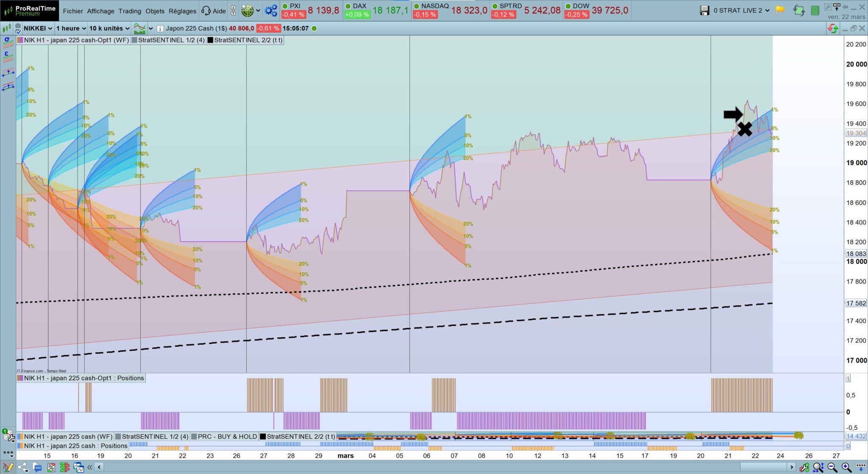Click the floppy disk save workspace icon
This screenshot has height=474, width=868.
tap(704, 11)
